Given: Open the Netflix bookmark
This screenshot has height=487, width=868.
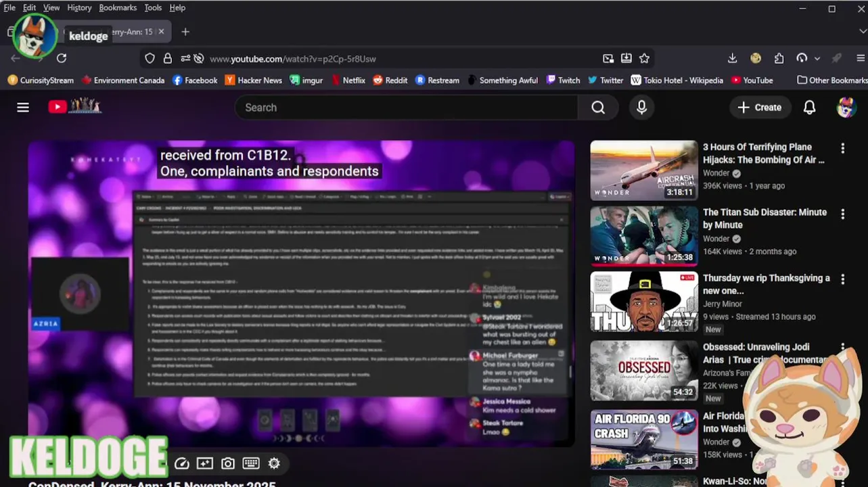Looking at the screenshot, I should point(348,80).
